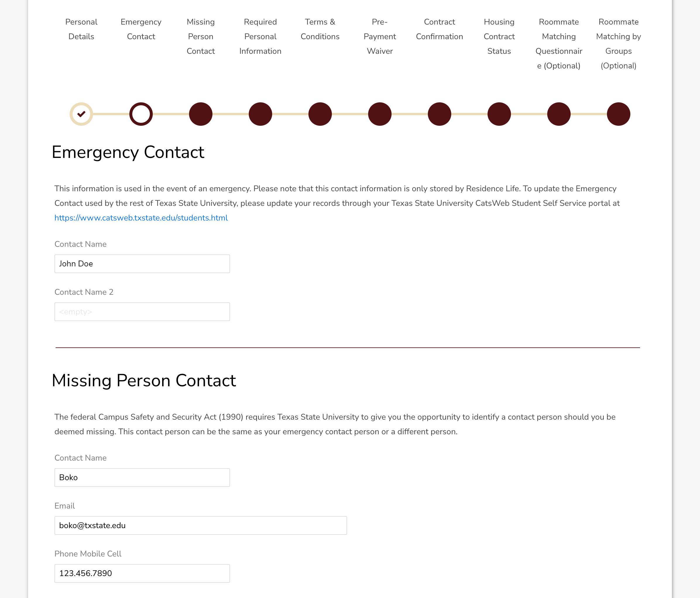Viewport: 700px width, 598px height.
Task: Click the Required Personal Information step icon
Action: coord(260,113)
